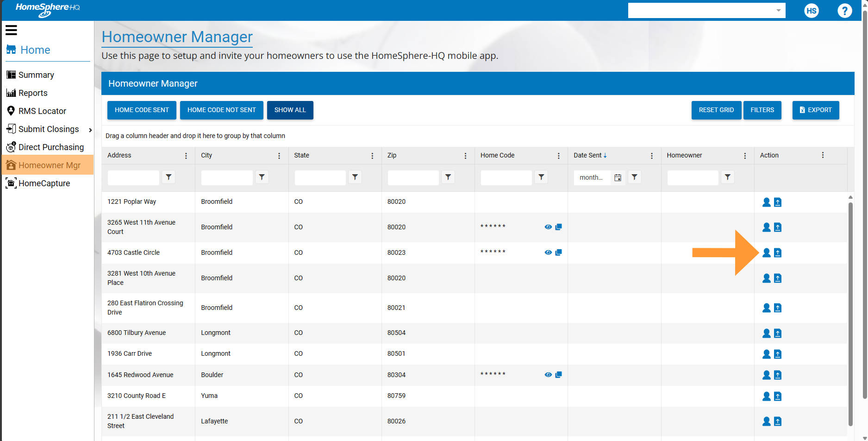Open Action column options menu
This screenshot has width=868, height=441.
pyautogui.click(x=823, y=155)
